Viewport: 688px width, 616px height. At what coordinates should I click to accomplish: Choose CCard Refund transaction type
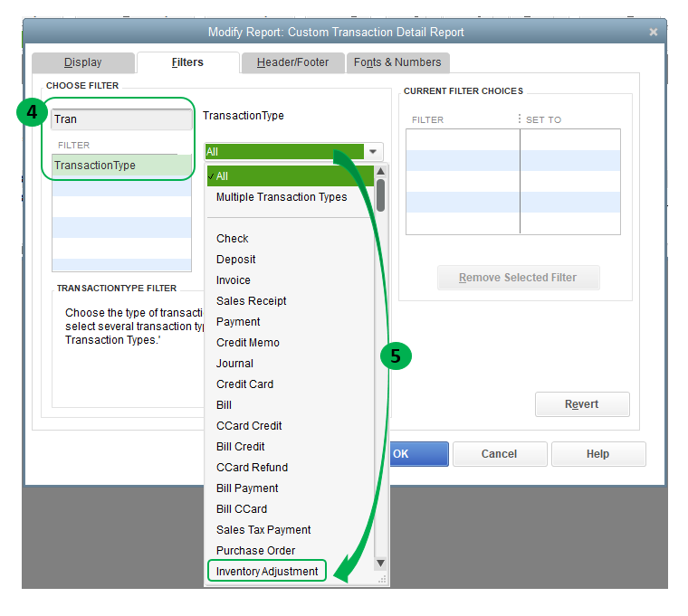pos(253,468)
